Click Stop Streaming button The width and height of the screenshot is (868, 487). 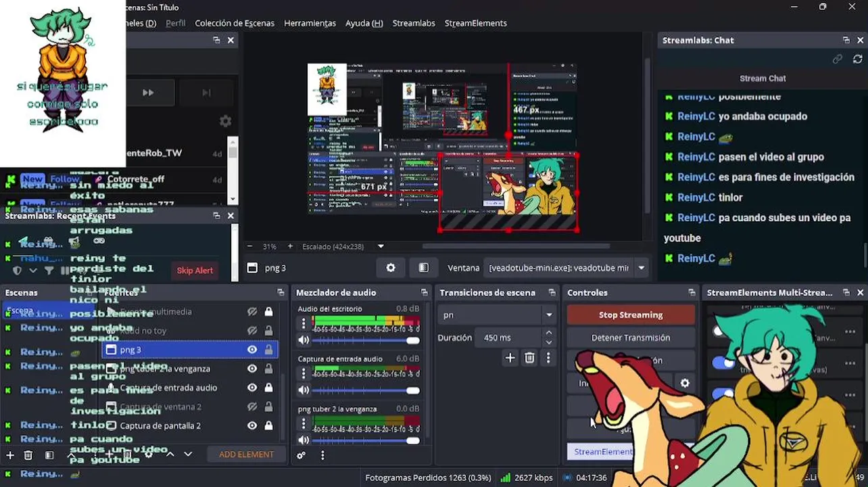pyautogui.click(x=631, y=315)
